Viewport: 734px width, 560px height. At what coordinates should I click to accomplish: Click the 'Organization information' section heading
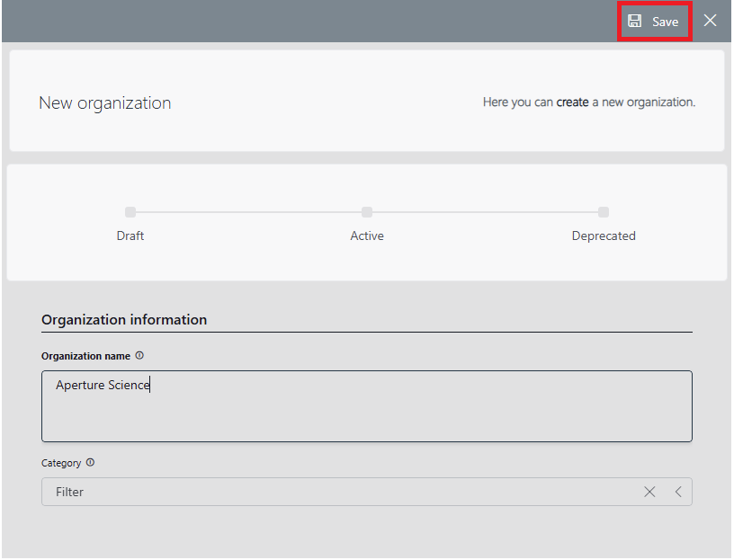coord(124,319)
